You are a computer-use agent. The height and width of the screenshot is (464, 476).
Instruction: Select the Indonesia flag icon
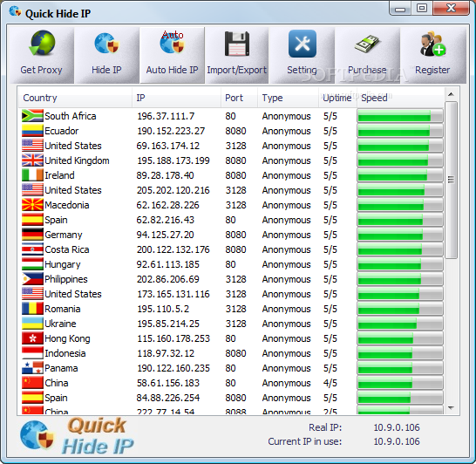[x=32, y=353]
